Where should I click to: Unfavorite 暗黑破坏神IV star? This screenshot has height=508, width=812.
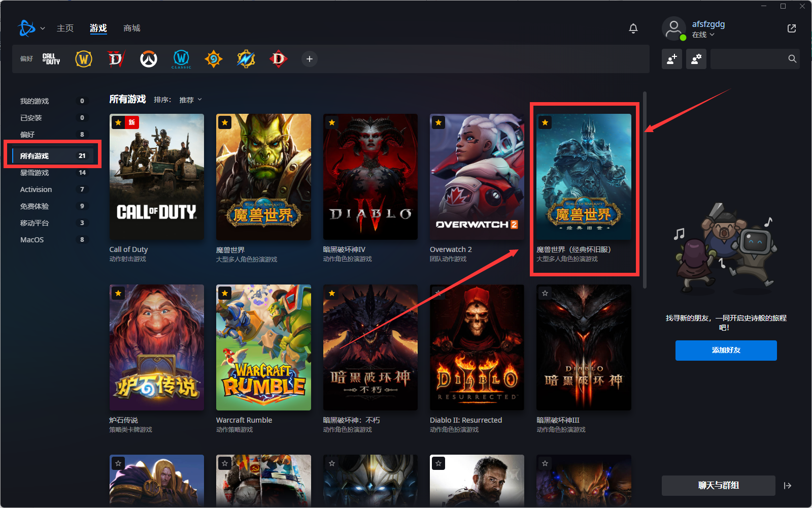(332, 122)
